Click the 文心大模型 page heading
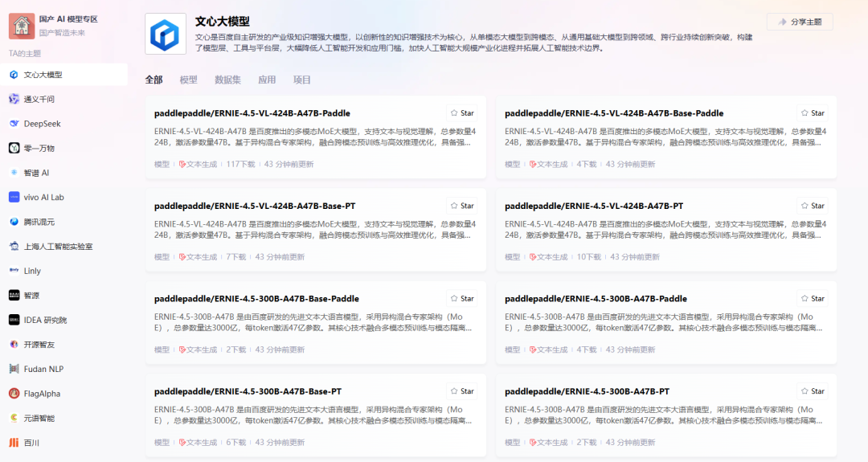This screenshot has width=868, height=462. (222, 22)
